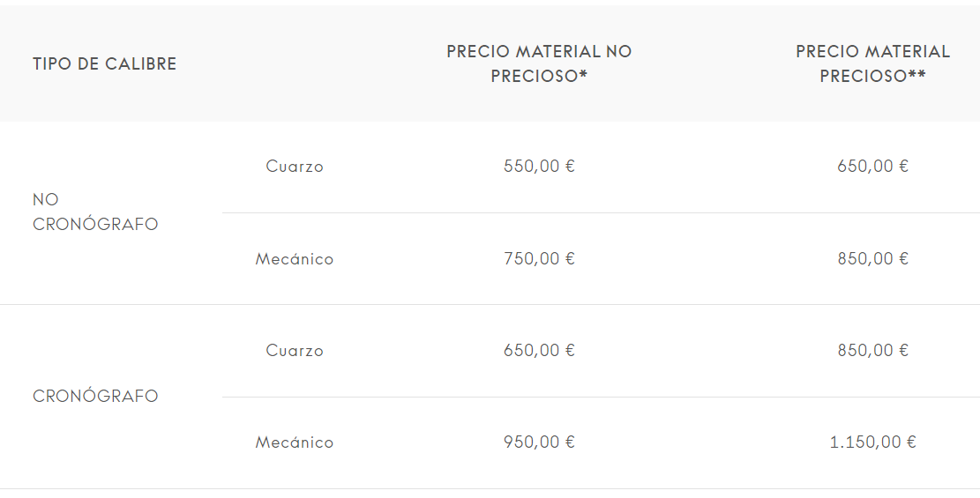
Task: Select the CRONÓGRAFO row label
Action: click(95, 396)
